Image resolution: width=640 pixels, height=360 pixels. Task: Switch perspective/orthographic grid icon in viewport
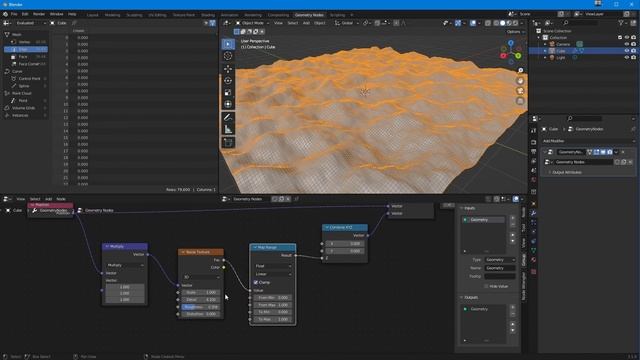point(520,101)
